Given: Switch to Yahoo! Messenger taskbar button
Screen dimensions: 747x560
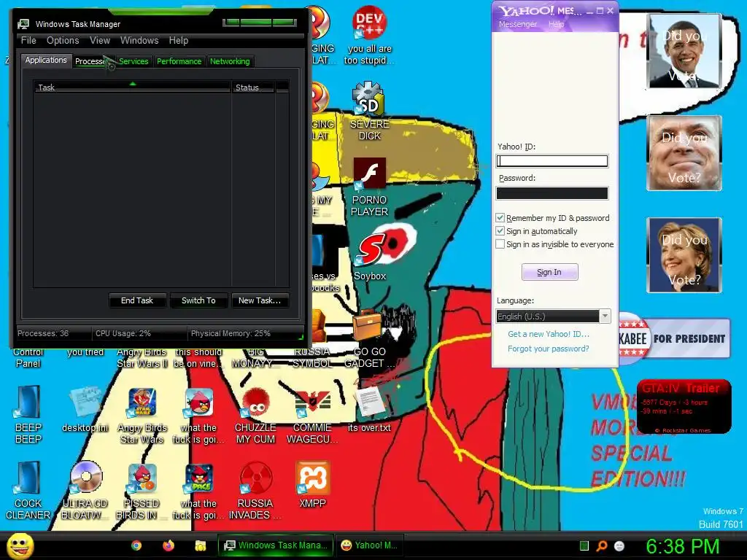Looking at the screenshot, I should pos(369,545).
